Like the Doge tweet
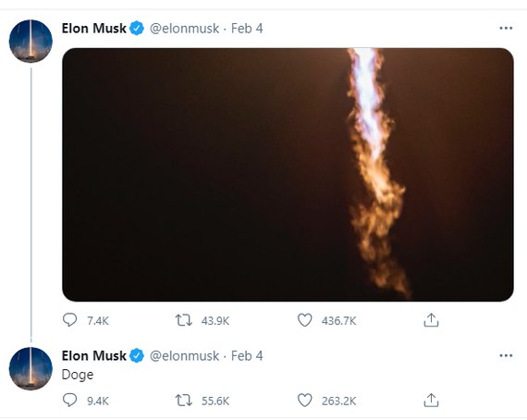Screen dimensions: 527x420 point(305,401)
